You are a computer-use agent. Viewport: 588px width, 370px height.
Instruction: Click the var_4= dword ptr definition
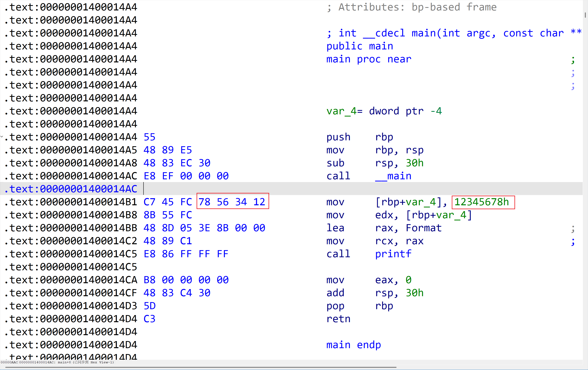click(x=384, y=111)
